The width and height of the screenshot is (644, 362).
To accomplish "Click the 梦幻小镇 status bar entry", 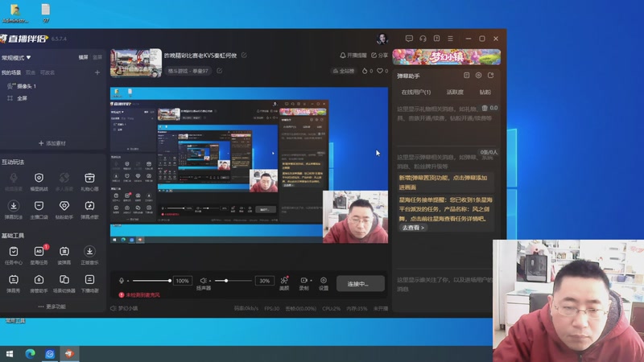I will tap(125, 308).
